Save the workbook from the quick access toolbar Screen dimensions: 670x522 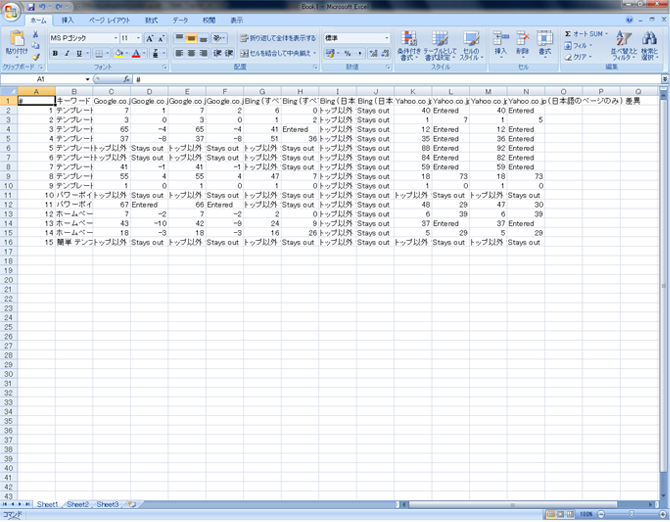tap(31, 7)
